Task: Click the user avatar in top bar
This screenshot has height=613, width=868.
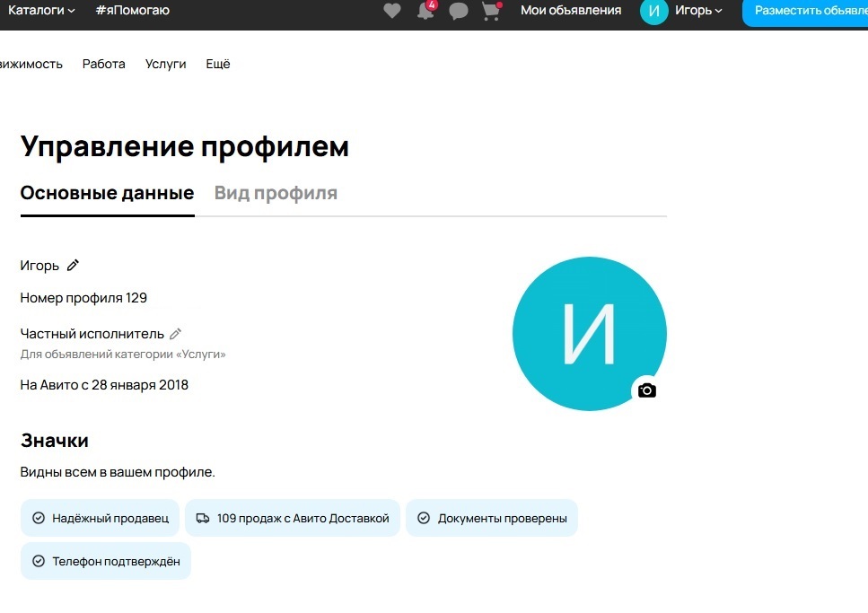Action: [653, 11]
